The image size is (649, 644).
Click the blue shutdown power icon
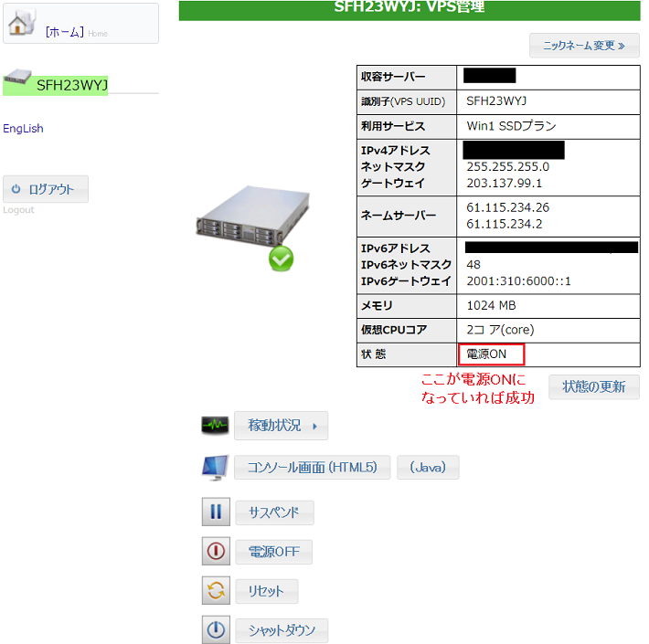pyautogui.click(x=216, y=629)
